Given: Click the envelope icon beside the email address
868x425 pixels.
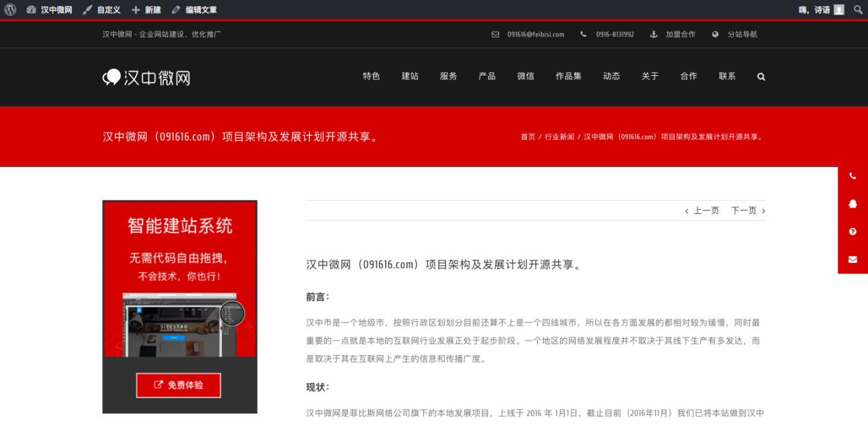Looking at the screenshot, I should point(496,35).
